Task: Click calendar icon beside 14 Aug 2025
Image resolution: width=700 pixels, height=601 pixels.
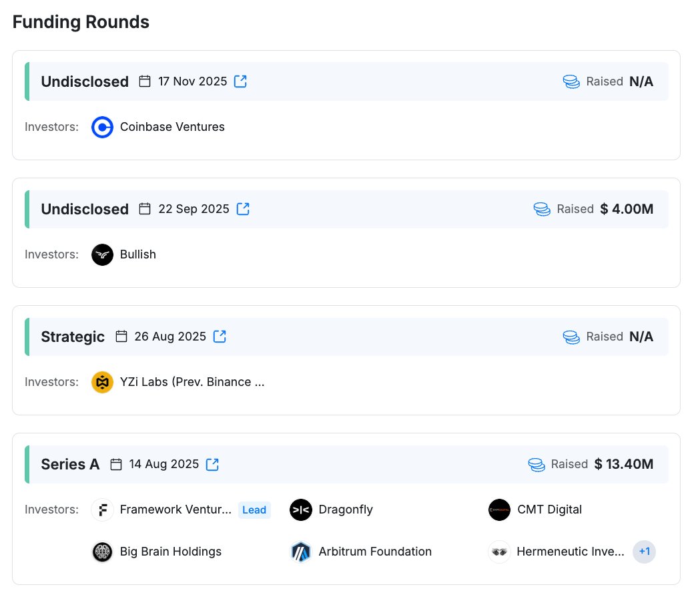Action: tap(116, 464)
